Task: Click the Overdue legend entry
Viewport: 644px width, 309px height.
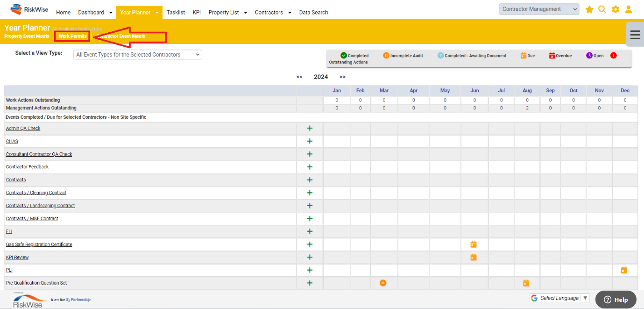Action: pyautogui.click(x=560, y=56)
